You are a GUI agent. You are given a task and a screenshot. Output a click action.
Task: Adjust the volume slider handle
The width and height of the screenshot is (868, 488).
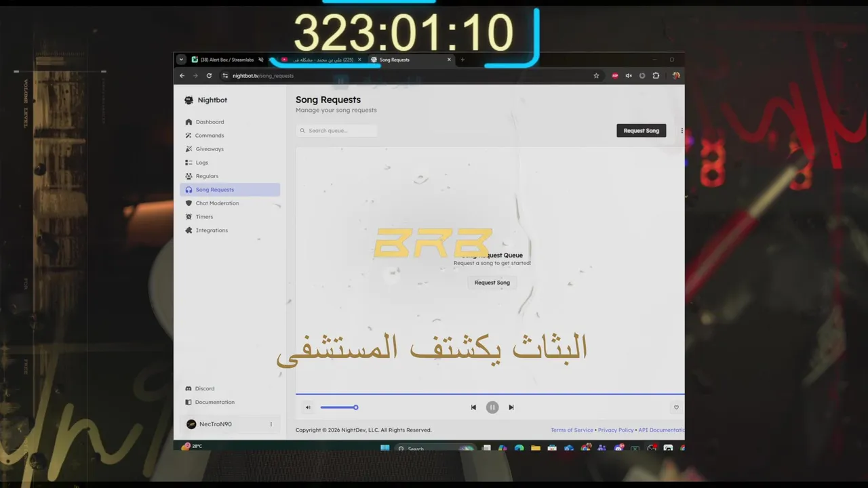[355, 407]
